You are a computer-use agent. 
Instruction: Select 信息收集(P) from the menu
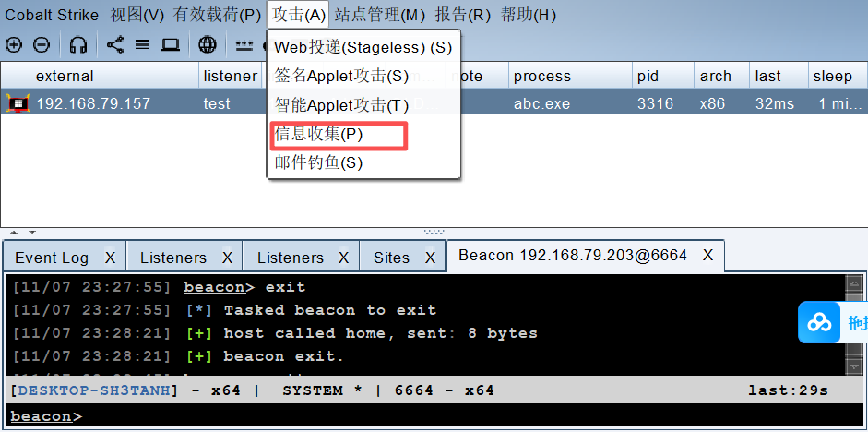click(363, 134)
